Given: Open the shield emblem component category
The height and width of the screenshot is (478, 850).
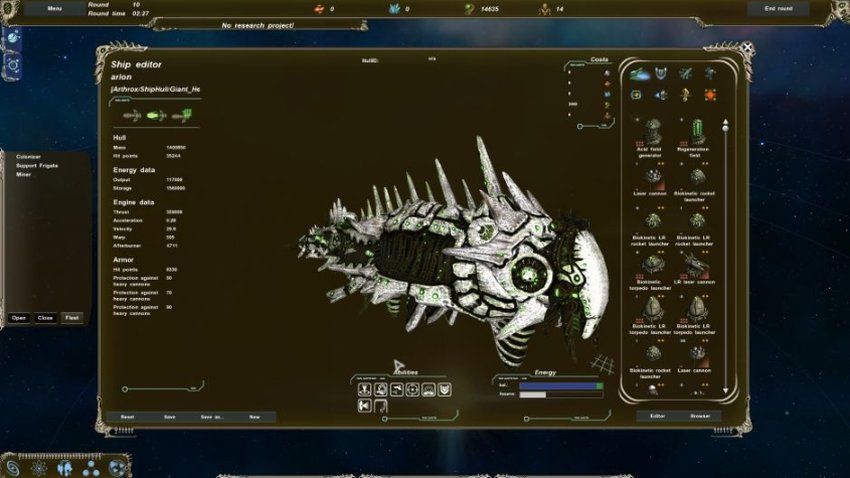Looking at the screenshot, I should [661, 73].
